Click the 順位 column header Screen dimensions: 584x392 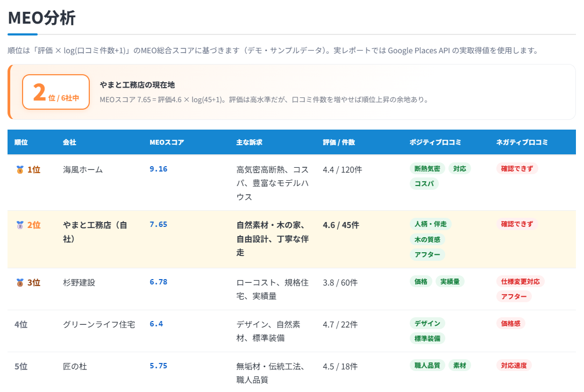(21, 142)
